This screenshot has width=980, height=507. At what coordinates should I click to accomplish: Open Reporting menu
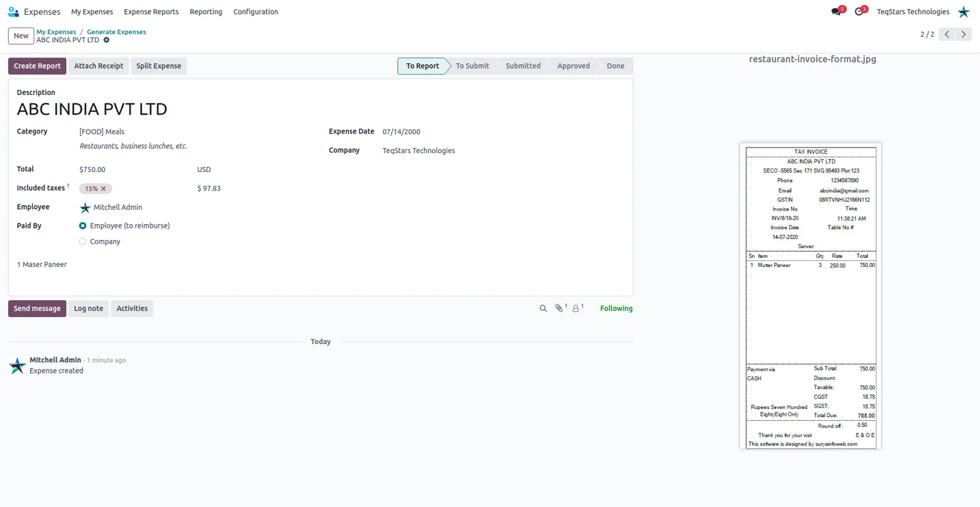(206, 12)
